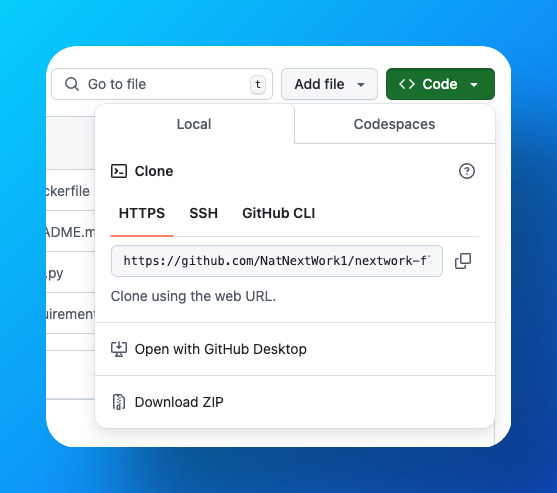Click the GitHub Desktop download icon
Viewport: 557px width, 493px height.
119,349
